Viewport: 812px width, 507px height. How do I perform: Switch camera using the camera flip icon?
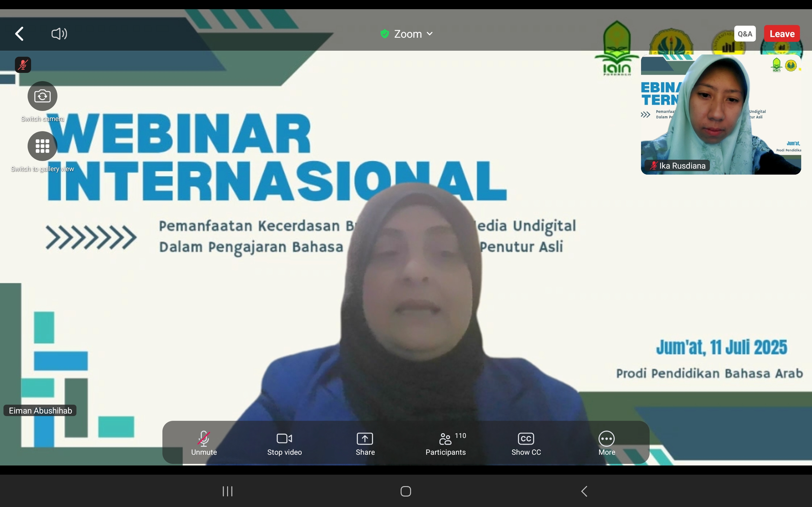pos(42,96)
